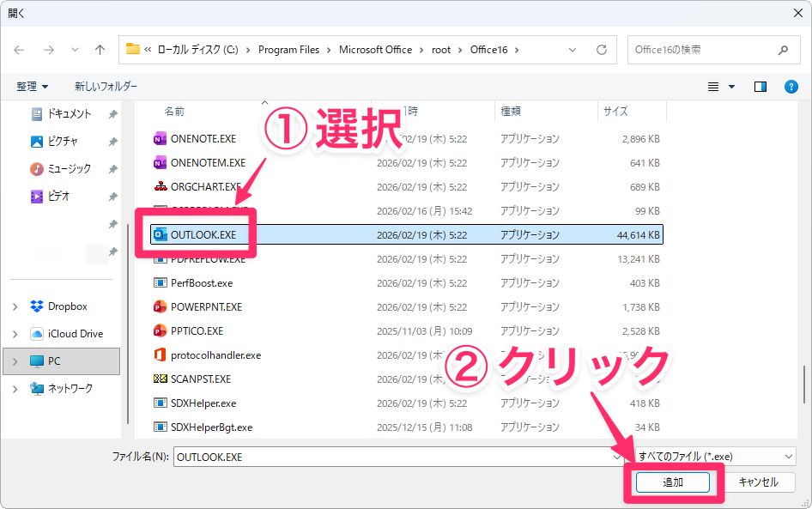This screenshot has height=509, width=812.
Task: Click the refresh icon beside address bar
Action: pyautogui.click(x=602, y=50)
